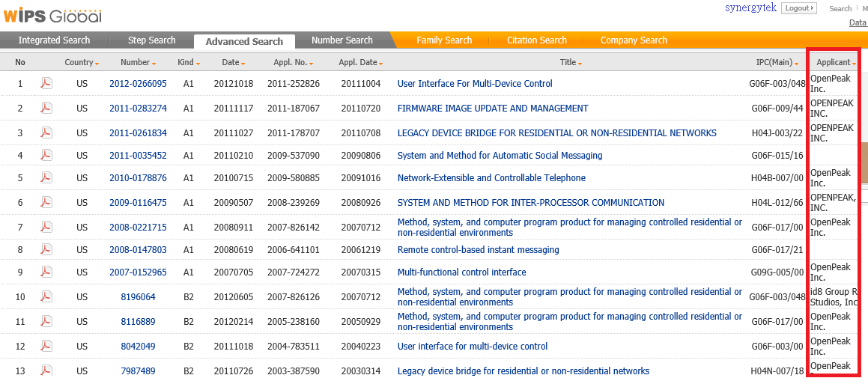Click the WIPS Global logo
Image resolution: width=868 pixels, height=384 pixels.
click(x=52, y=16)
